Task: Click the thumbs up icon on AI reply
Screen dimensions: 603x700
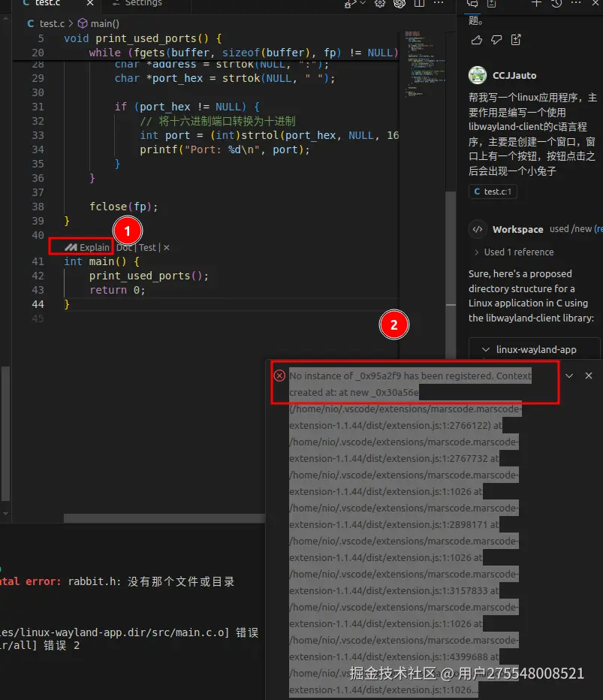Action: point(478,39)
